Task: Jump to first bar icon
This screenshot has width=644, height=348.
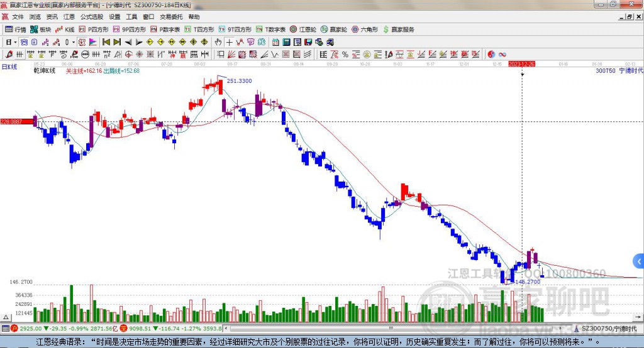Action: (x=106, y=42)
